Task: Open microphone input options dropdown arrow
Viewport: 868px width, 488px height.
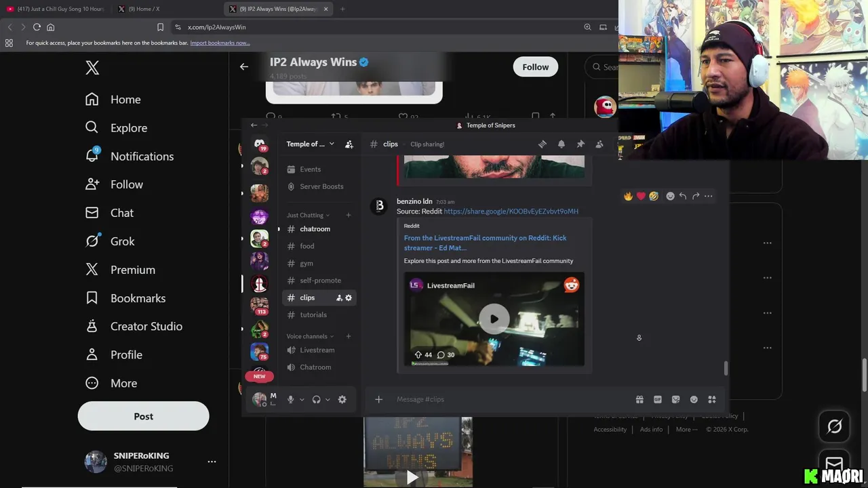Action: pos(302,399)
